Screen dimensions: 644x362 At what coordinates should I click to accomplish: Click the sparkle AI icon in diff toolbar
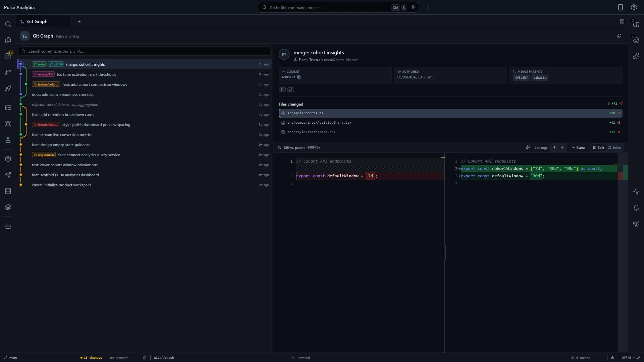click(x=528, y=147)
